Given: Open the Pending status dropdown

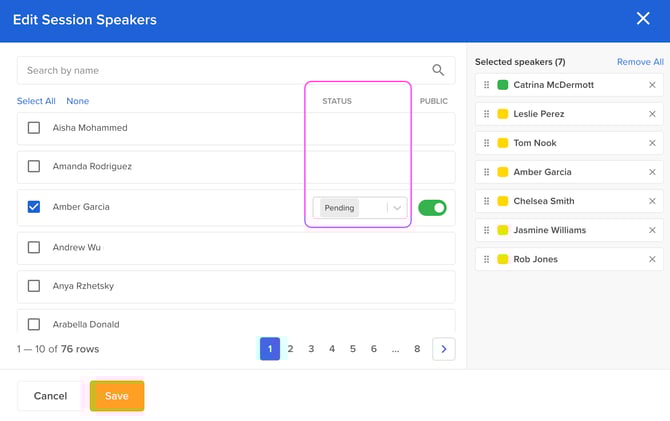Looking at the screenshot, I should coord(397,208).
